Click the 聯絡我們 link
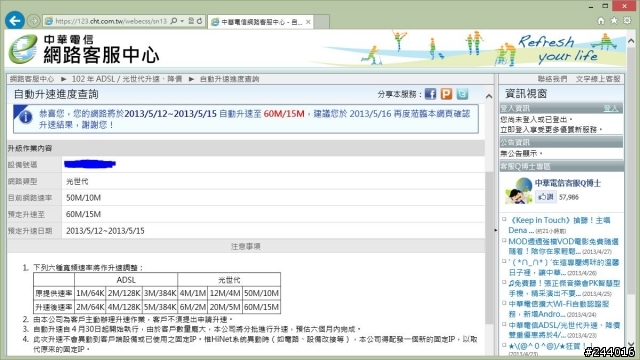Image resolution: width=640 pixels, height=360 pixels. [552, 79]
